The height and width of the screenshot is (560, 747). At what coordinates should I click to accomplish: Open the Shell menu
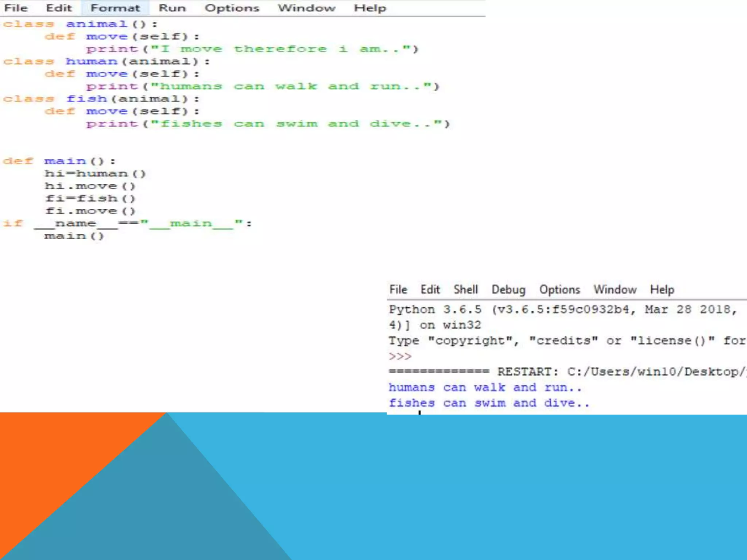tap(465, 289)
